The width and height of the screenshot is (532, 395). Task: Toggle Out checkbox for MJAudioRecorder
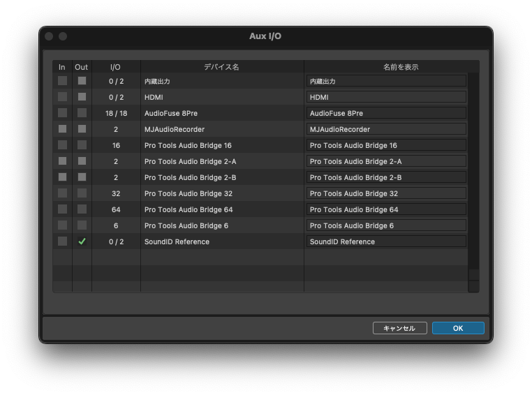82,129
